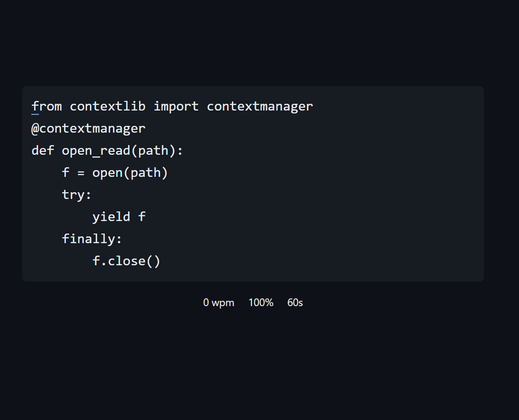Image resolution: width=519 pixels, height=420 pixels.
Task: Select the "finally:" statement
Action: tap(92, 239)
